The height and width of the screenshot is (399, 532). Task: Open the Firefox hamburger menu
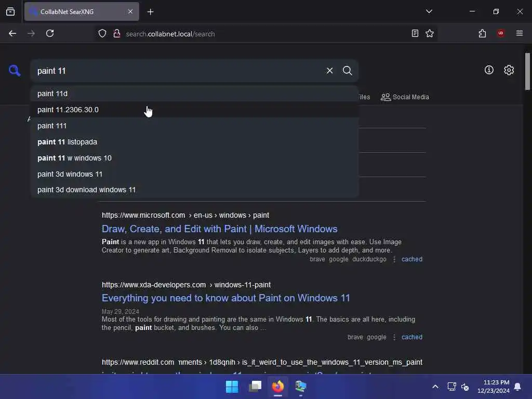[520, 33]
